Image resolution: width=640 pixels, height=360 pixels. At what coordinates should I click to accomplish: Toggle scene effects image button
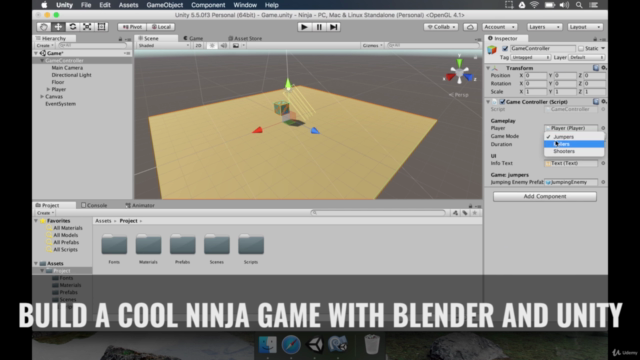pyautogui.click(x=236, y=45)
